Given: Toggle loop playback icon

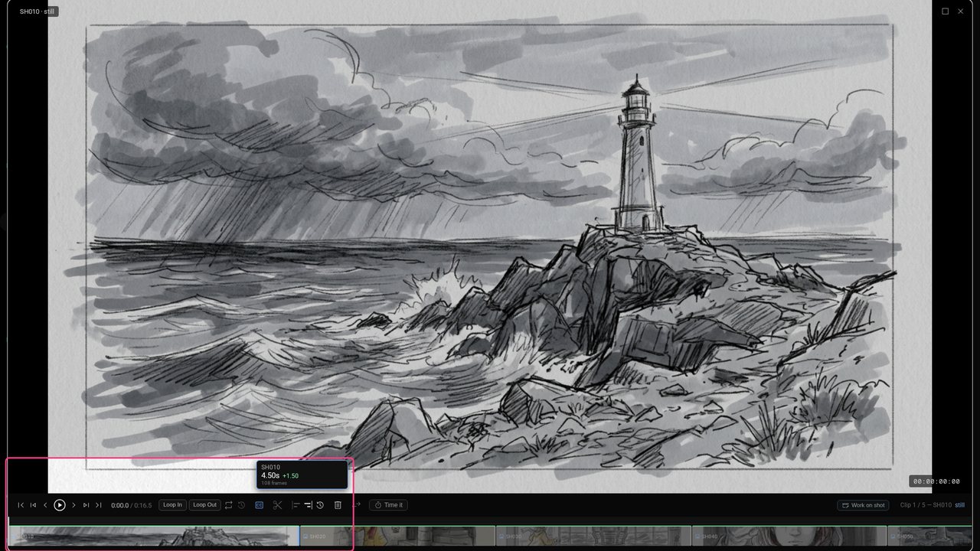Looking at the screenshot, I should pyautogui.click(x=229, y=505).
